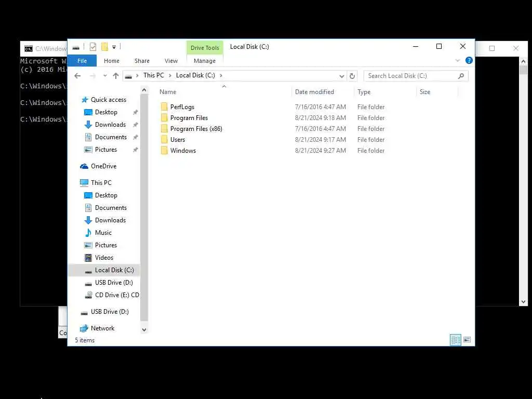
Task: Click the navigation pane scroll down arrow
Action: (144, 329)
